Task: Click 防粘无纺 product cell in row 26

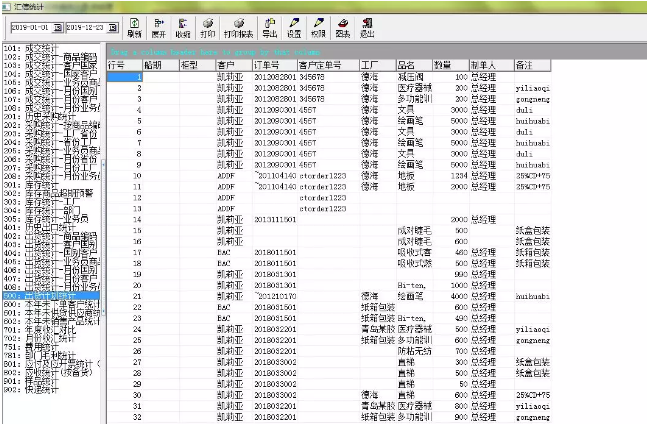Action: (x=414, y=351)
